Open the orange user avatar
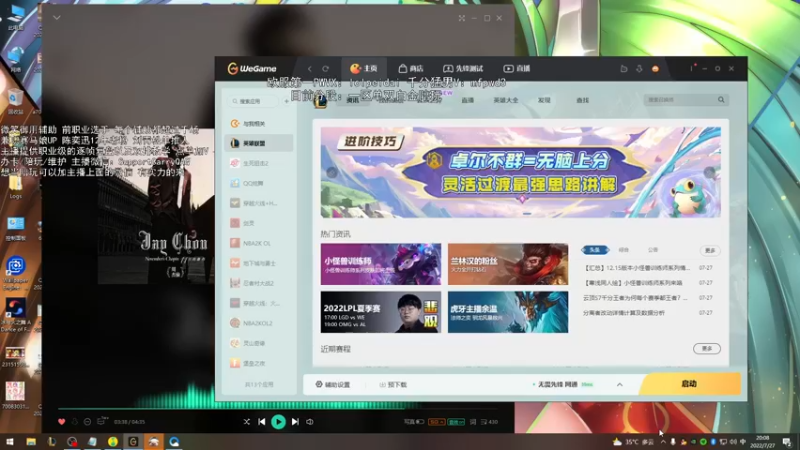 pyautogui.click(x=655, y=68)
